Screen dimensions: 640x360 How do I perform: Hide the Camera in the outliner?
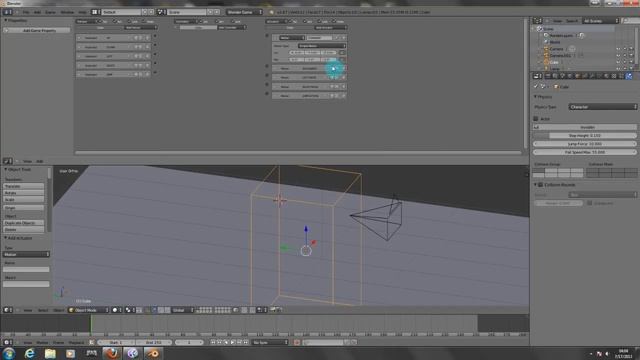point(618,49)
